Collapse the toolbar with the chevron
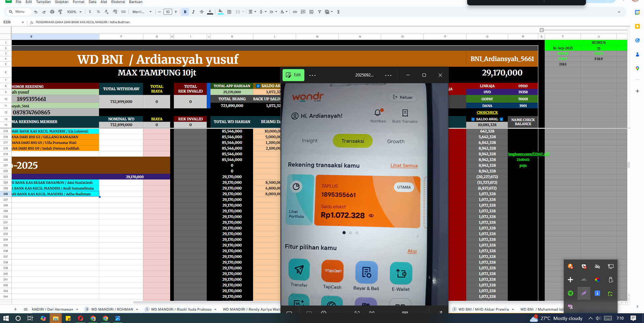Viewport: 644px width, 323px height. 619,12
